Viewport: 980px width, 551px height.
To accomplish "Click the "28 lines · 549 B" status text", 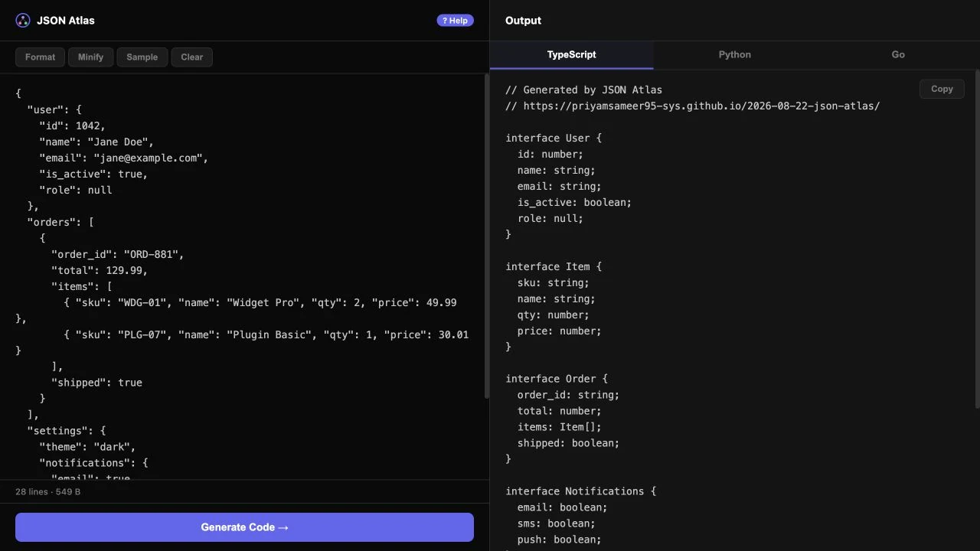I will coord(47,491).
